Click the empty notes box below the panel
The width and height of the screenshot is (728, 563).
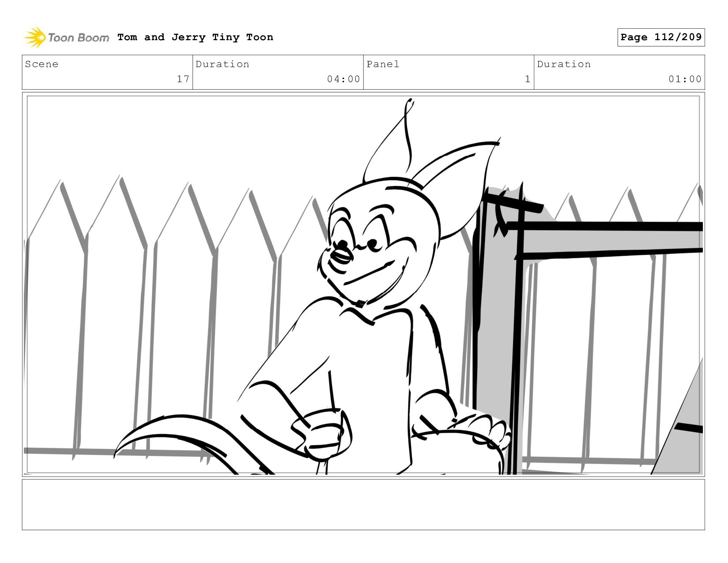tap(363, 504)
